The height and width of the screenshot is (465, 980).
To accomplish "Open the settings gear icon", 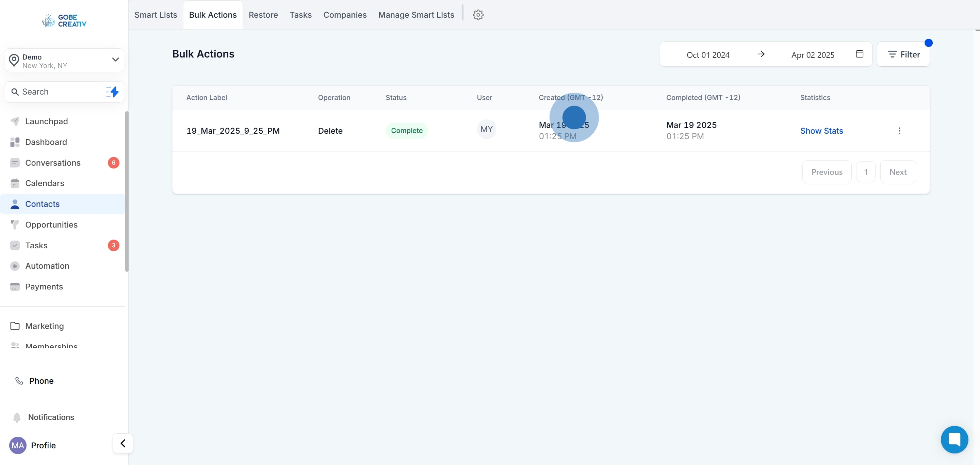I will point(478,15).
